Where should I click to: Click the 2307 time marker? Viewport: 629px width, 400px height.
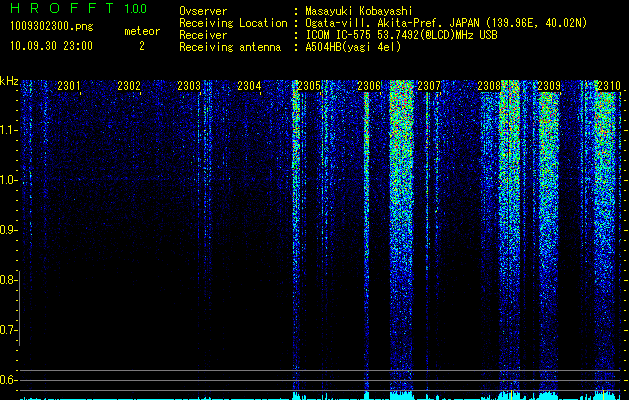(x=429, y=85)
